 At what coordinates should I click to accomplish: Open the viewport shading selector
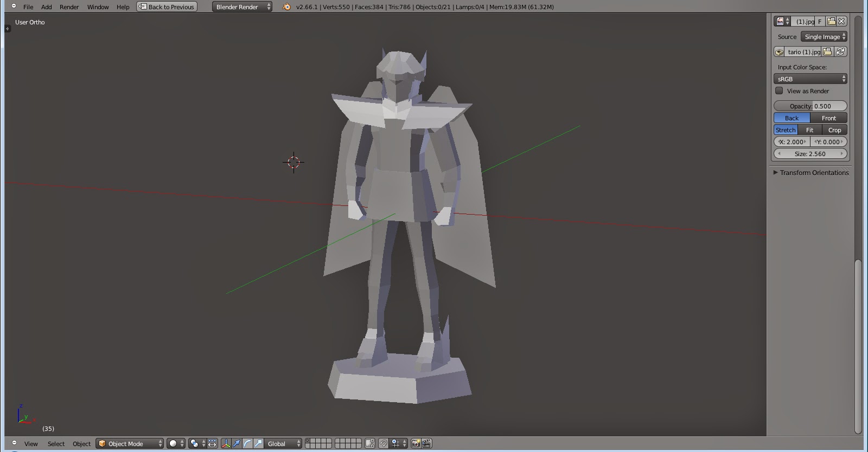[x=176, y=443]
